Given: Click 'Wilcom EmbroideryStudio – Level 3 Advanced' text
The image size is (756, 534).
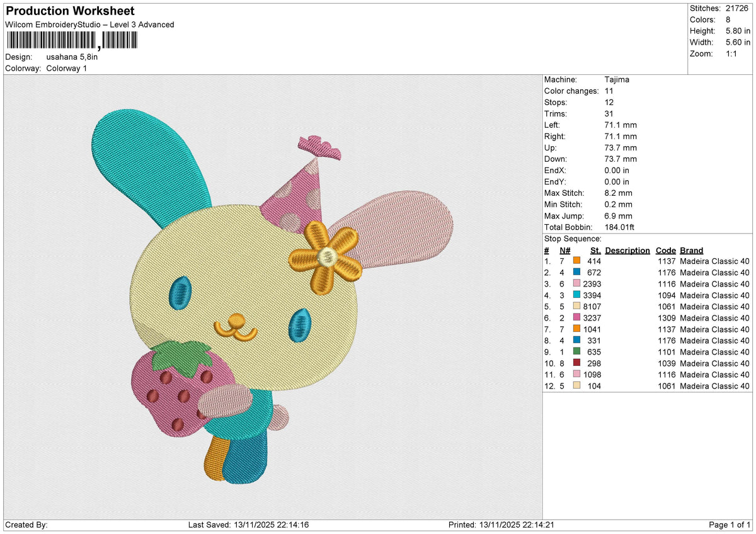Looking at the screenshot, I should pos(89,25).
